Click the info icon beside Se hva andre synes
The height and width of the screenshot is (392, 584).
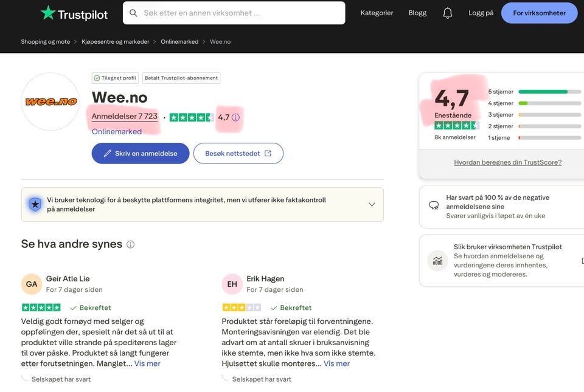pyautogui.click(x=130, y=244)
